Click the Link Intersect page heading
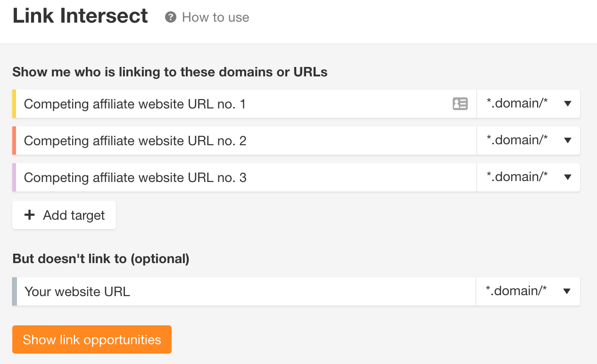597x364 pixels. coord(80,16)
